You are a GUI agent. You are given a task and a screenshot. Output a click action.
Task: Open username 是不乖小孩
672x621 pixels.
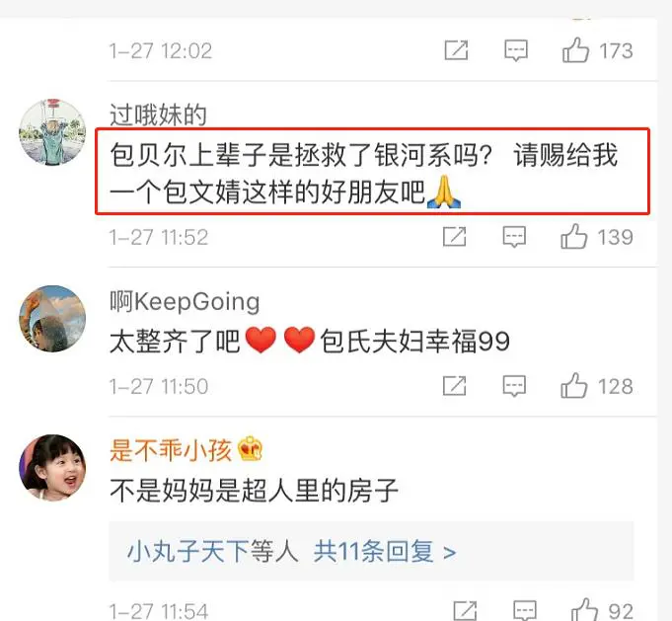171,450
